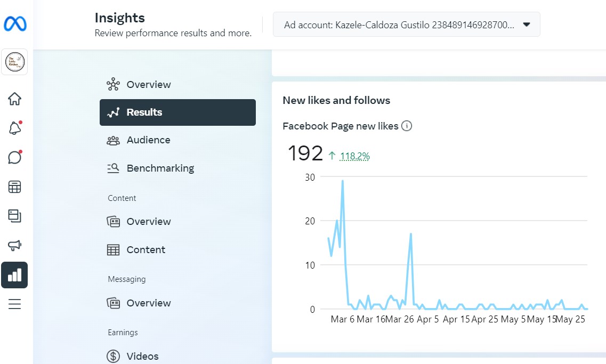Open the Content pages icon in rail
Screen dimensions: 606x364
click(14, 216)
